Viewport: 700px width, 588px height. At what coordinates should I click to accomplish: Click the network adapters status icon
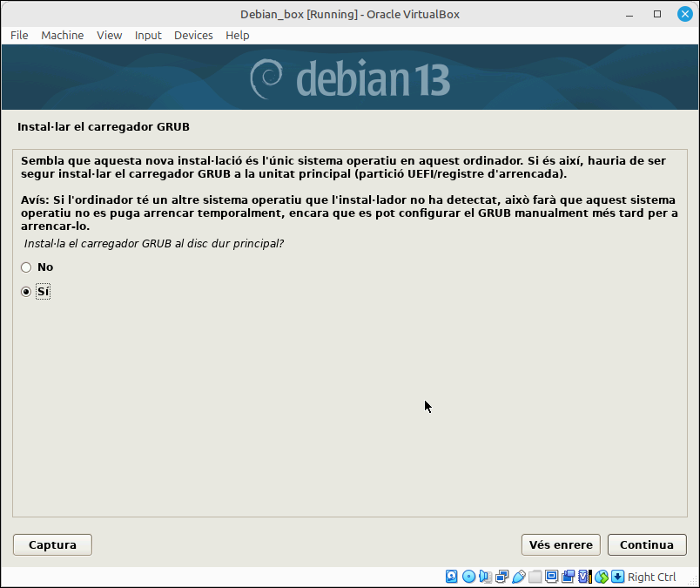pyautogui.click(x=501, y=577)
